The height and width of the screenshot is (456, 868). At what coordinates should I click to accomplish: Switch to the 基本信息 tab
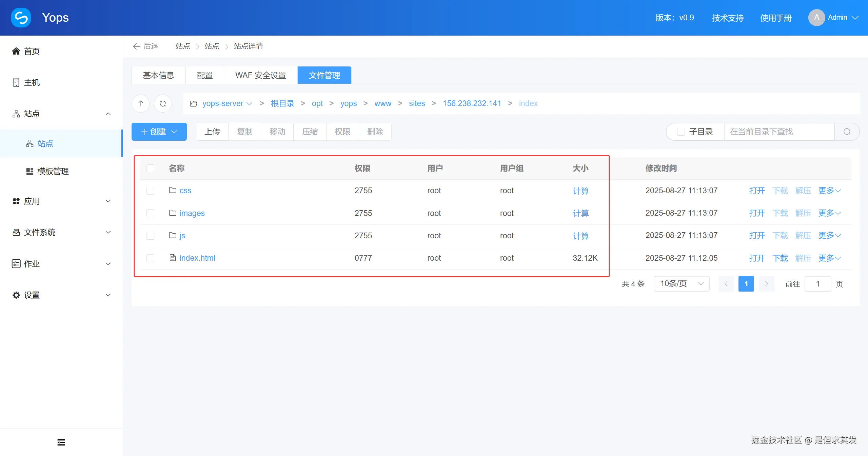coord(158,75)
